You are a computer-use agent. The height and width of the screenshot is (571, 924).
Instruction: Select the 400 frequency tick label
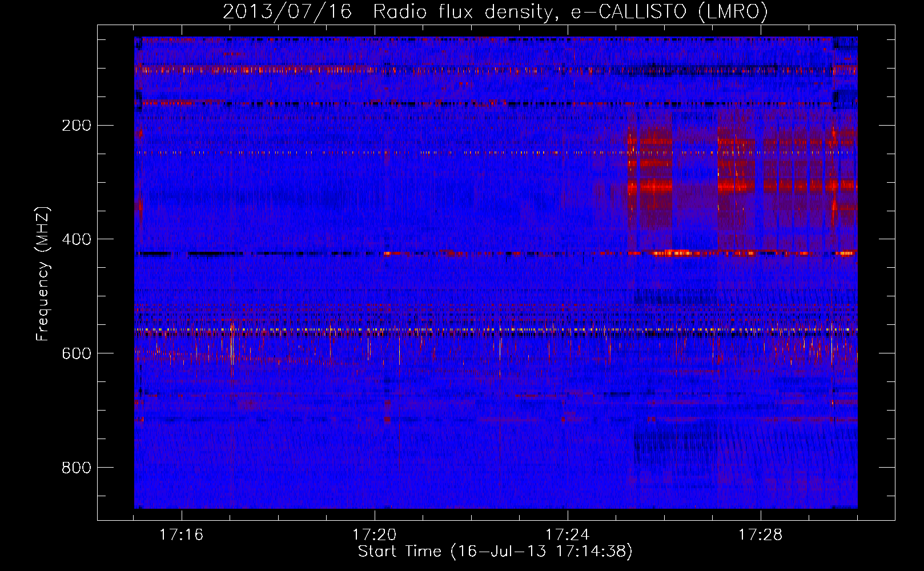tap(77, 239)
